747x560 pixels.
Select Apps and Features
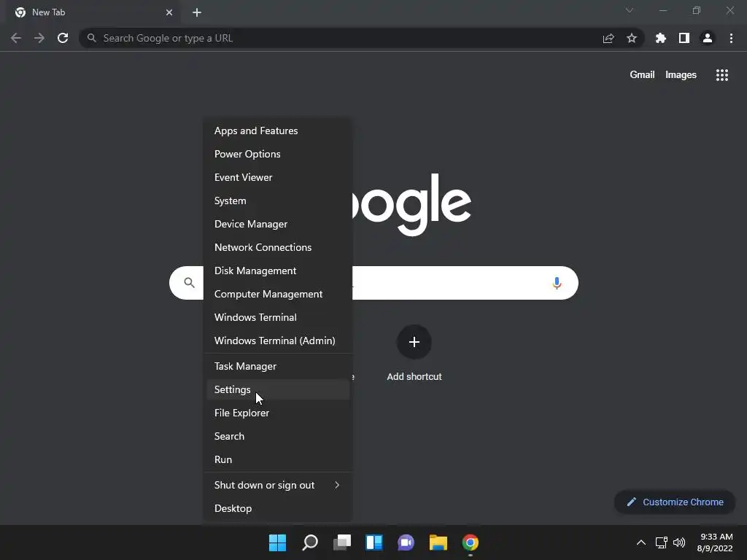point(278,131)
